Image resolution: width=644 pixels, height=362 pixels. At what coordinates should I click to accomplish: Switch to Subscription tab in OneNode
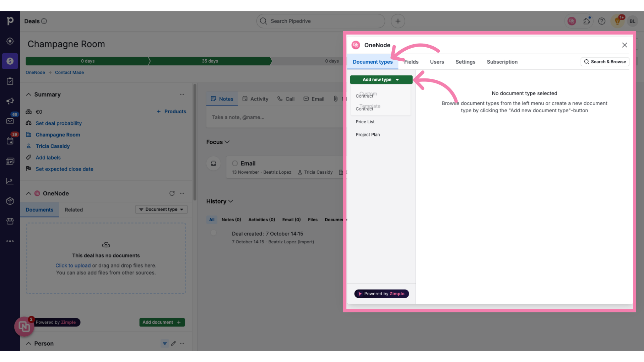click(x=502, y=62)
